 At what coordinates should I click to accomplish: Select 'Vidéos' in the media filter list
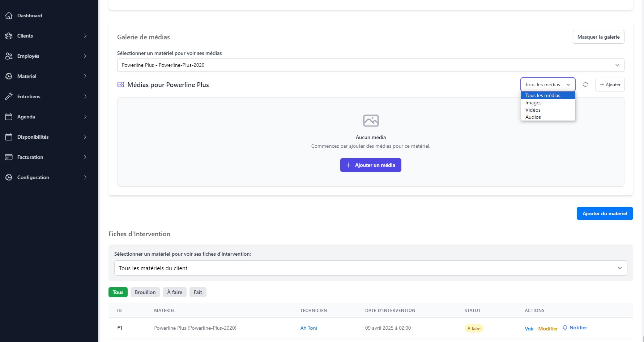533,110
